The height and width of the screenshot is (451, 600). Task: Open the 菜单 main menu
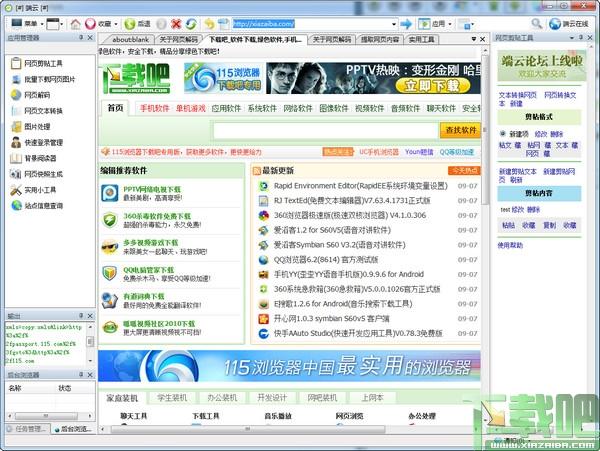[x=28, y=24]
